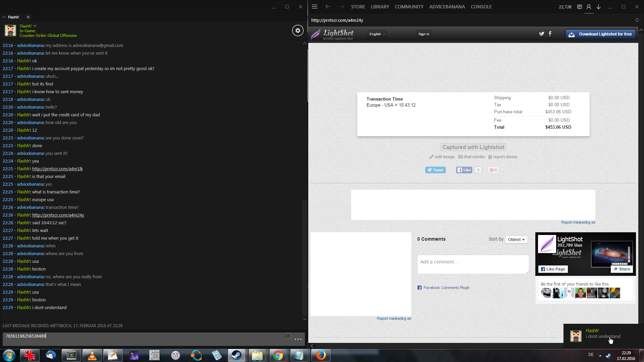Click Download Lightshot for free button

pyautogui.click(x=600, y=34)
